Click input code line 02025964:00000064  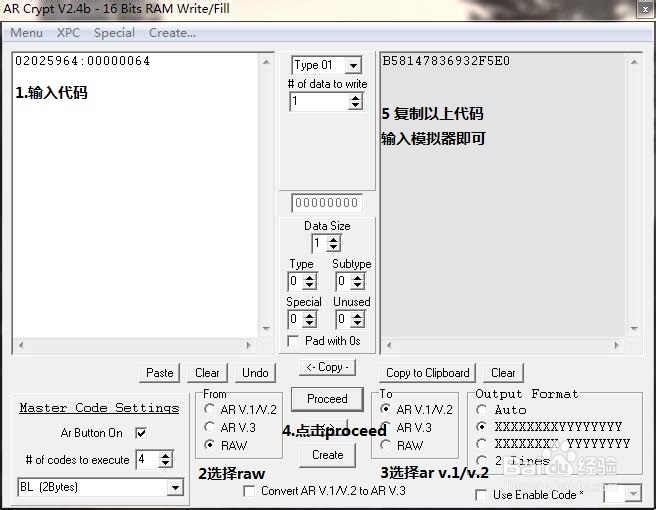tap(82, 61)
